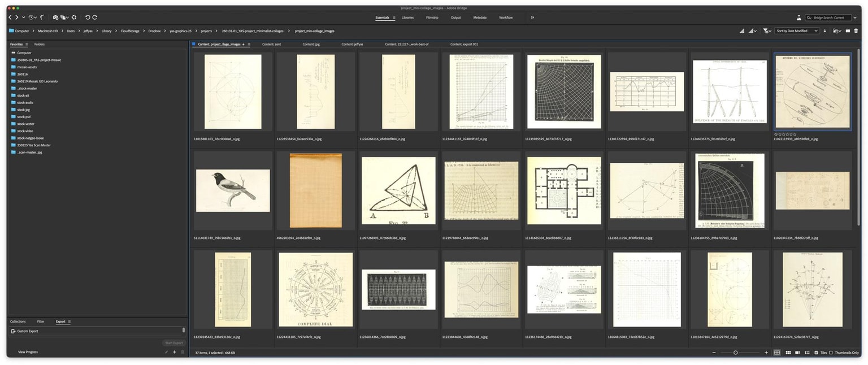Screen dimensions: 868x365
Task: Switch to Metadata workspace
Action: [480, 18]
